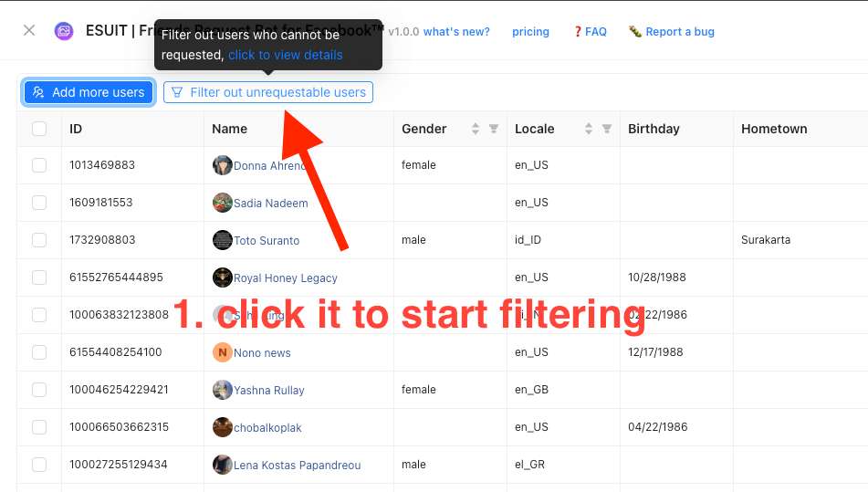
Task: Click Royal Honey Legacy's avatar icon
Action: [x=222, y=277]
